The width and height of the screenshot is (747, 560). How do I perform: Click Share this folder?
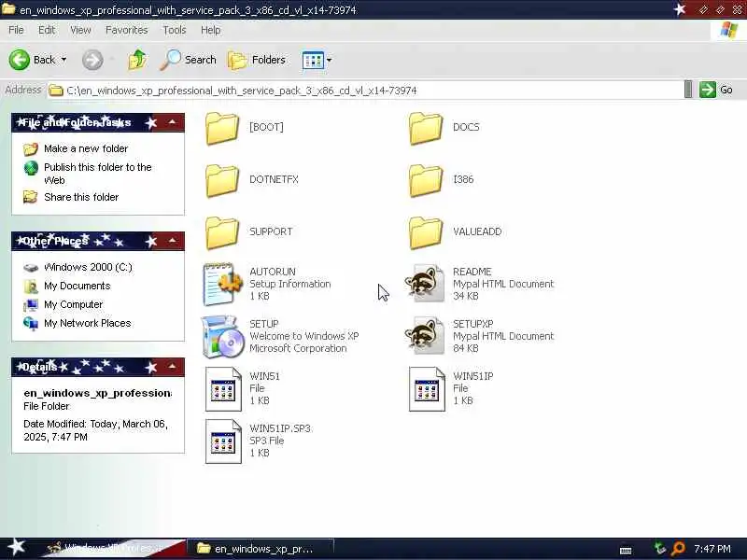coord(81,197)
